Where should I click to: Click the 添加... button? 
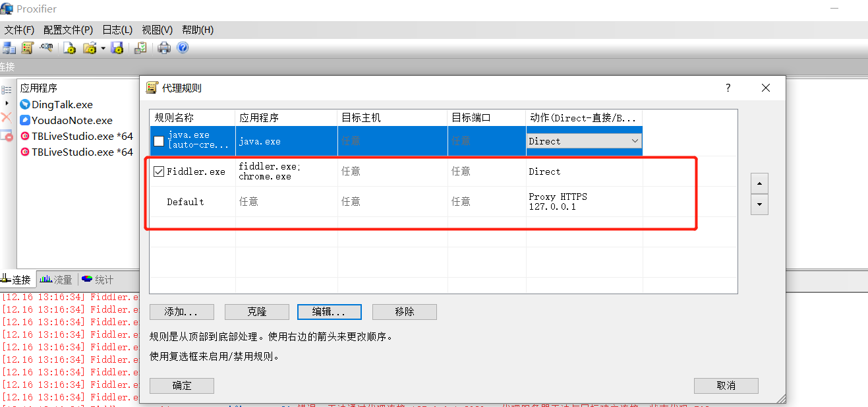click(x=182, y=312)
